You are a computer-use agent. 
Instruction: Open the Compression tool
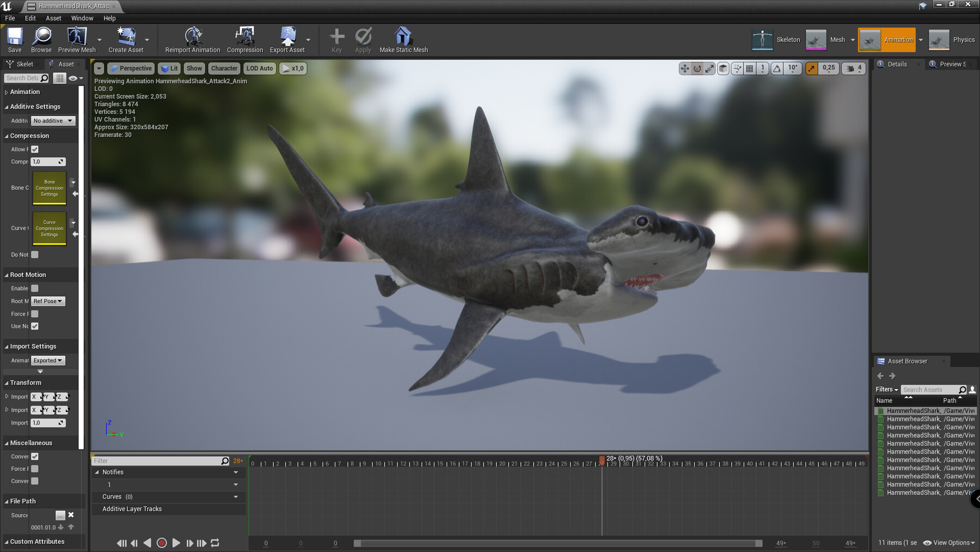(x=244, y=39)
